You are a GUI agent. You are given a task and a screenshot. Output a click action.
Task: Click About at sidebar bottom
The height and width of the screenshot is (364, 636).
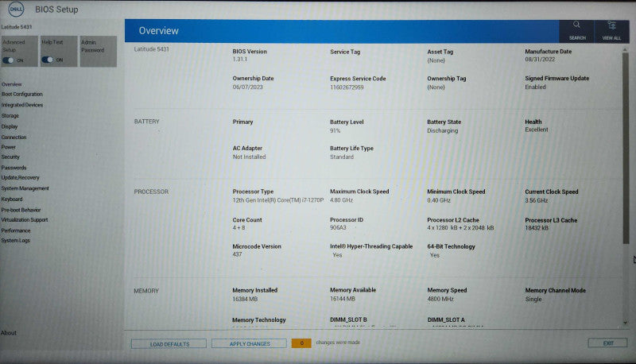9,333
